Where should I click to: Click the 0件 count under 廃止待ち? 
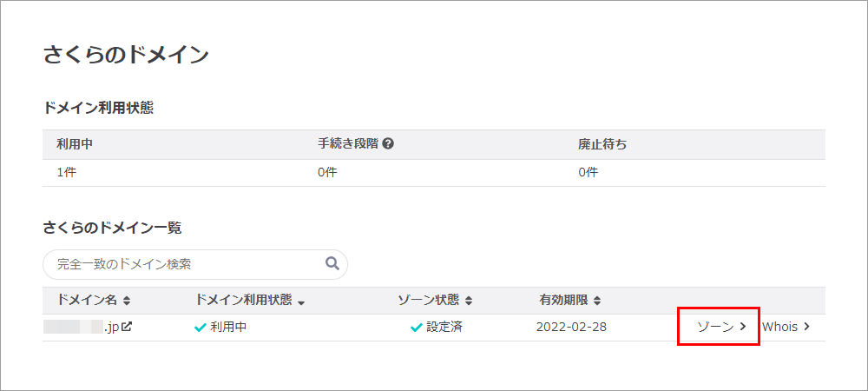[589, 172]
